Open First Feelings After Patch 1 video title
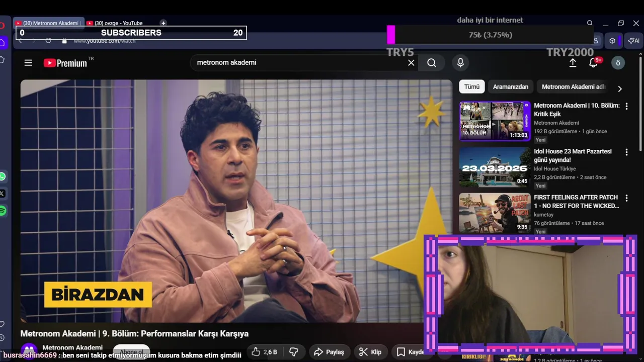 [577, 202]
